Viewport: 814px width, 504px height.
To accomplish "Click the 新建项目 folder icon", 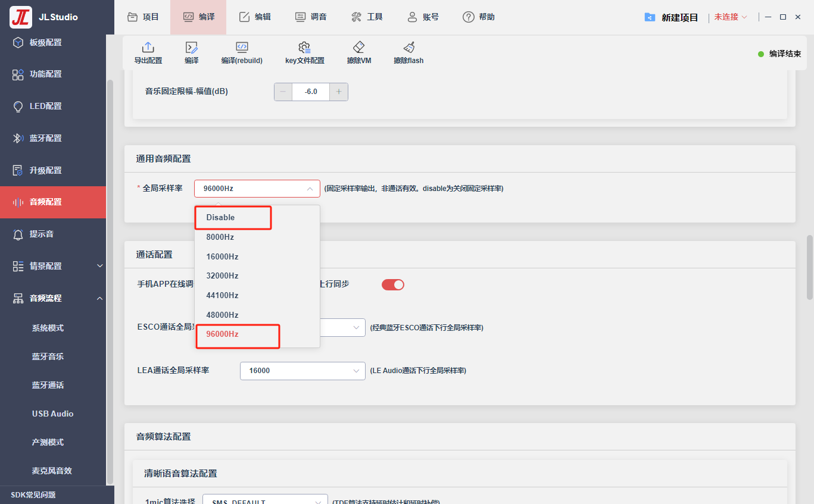I will (x=650, y=17).
